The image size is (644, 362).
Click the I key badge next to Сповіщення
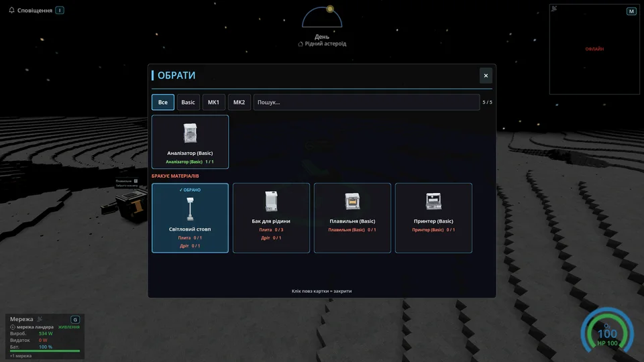coord(60,10)
